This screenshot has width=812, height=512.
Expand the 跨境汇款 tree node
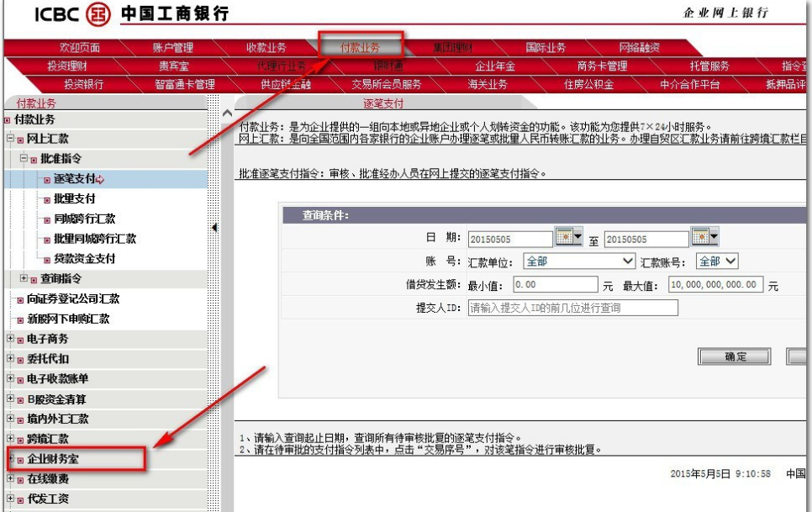coord(10,438)
